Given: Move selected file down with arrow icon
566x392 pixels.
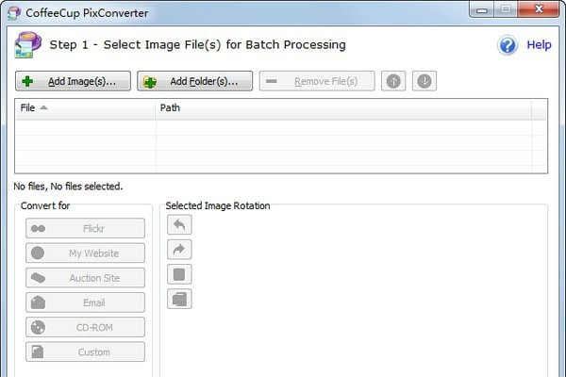Looking at the screenshot, I should coord(424,81).
